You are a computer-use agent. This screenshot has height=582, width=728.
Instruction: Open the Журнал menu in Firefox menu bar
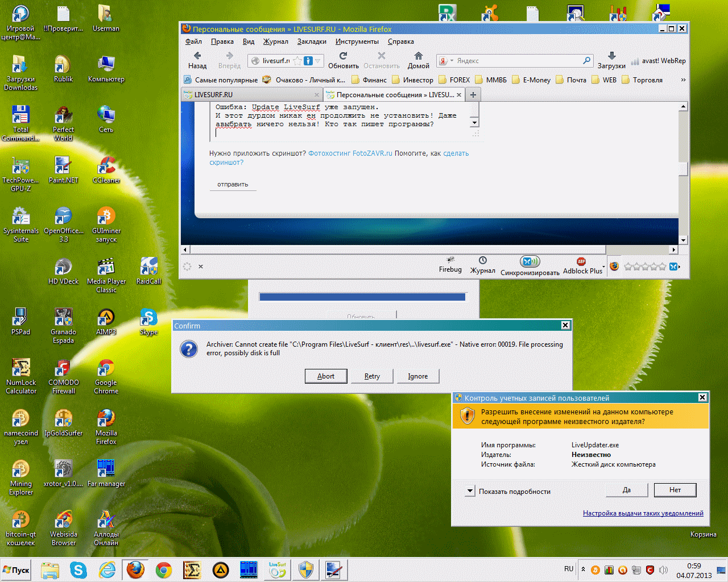(x=275, y=41)
